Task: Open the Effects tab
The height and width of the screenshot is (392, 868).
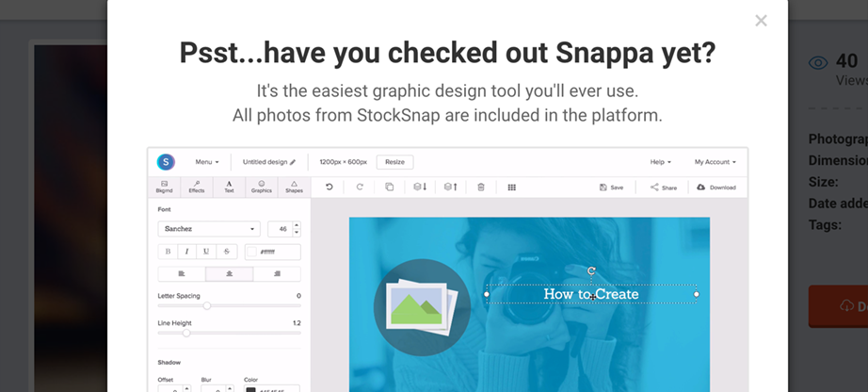Action: [197, 187]
